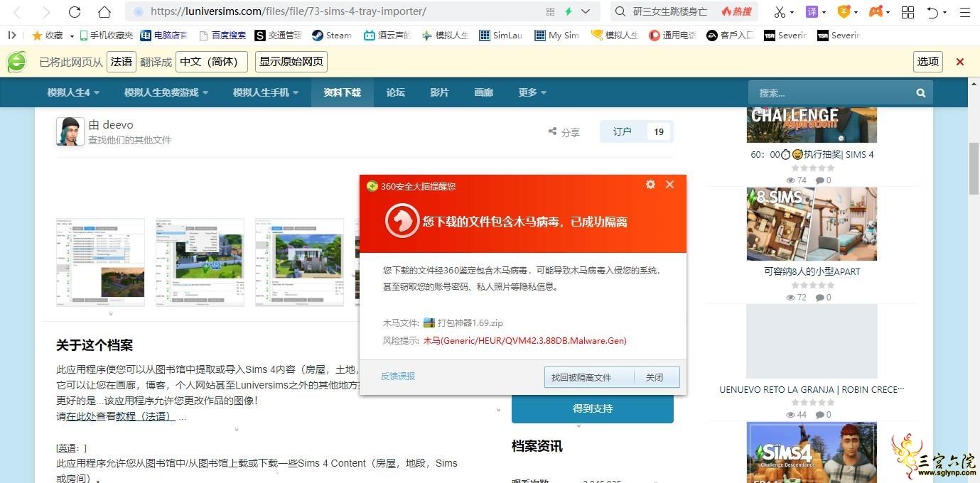This screenshot has height=483, width=980.
Task: Open the 画廊 gallery tab
Action: (483, 92)
